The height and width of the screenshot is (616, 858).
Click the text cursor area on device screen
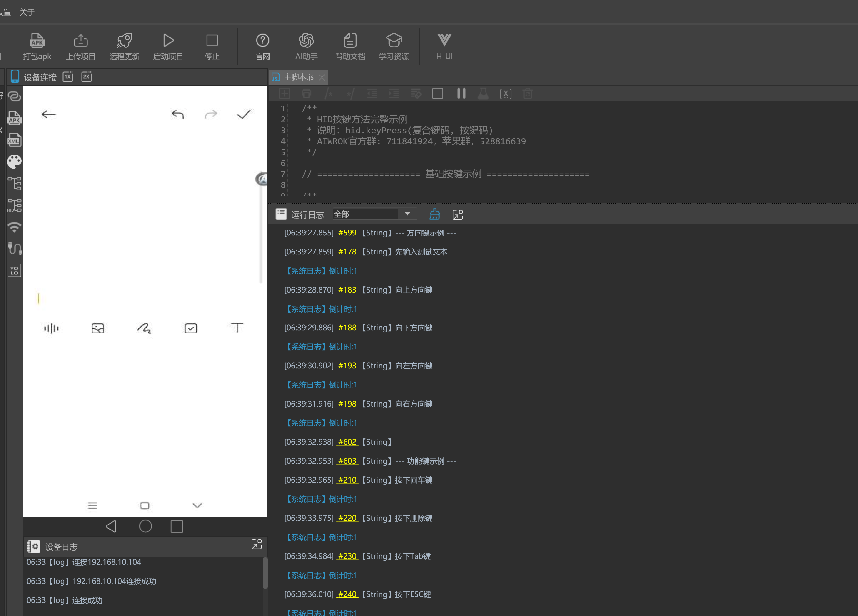pyautogui.click(x=38, y=298)
